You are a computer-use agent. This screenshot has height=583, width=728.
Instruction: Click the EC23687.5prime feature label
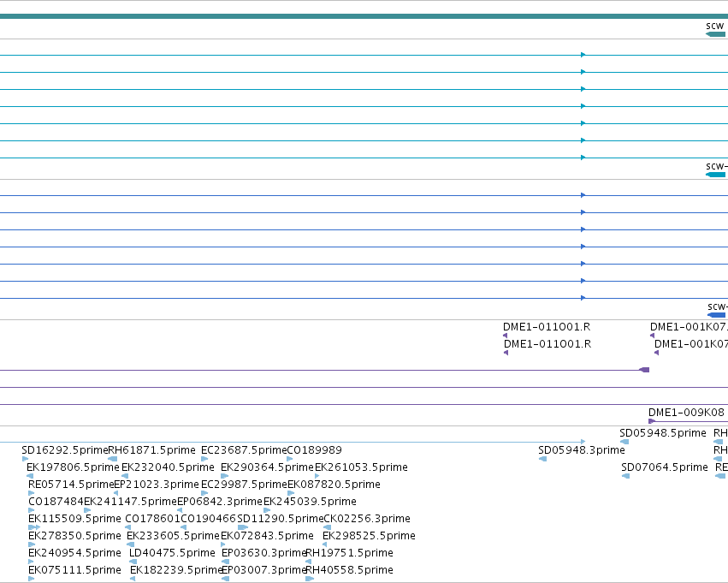(244, 450)
